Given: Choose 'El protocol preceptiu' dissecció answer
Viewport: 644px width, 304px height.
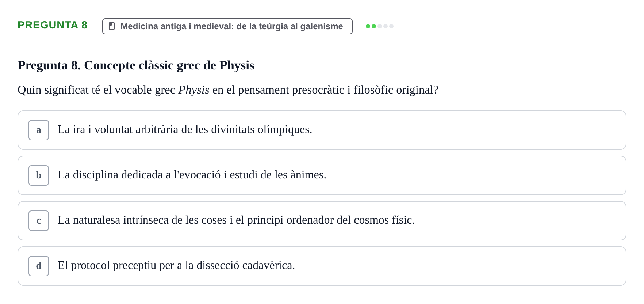Looking at the screenshot, I should coord(322,266).
